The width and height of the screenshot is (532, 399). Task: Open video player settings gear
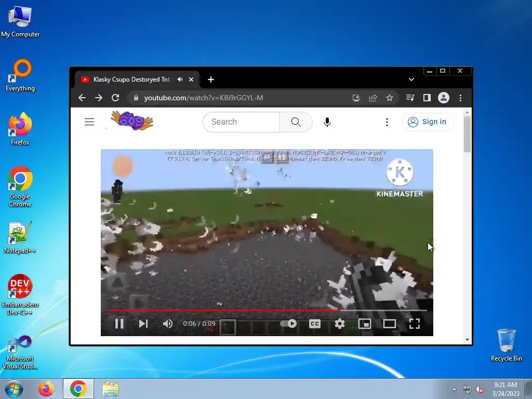(340, 324)
